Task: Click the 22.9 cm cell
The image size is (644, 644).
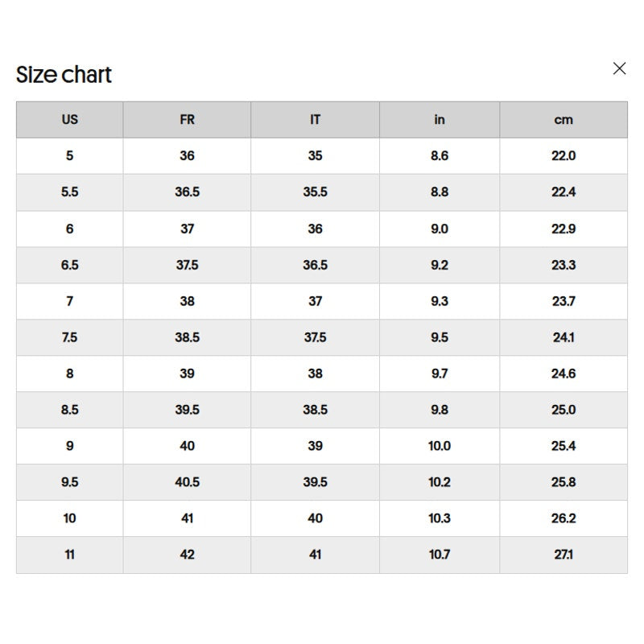Action: [x=563, y=229]
